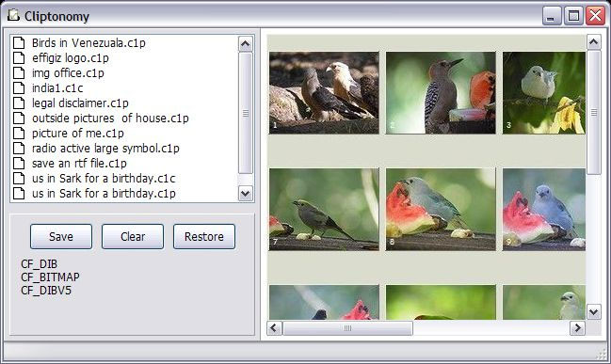This screenshot has height=364, width=611.
Task: Select Birds in Venezuala.c1p file name
Action: click(x=88, y=42)
